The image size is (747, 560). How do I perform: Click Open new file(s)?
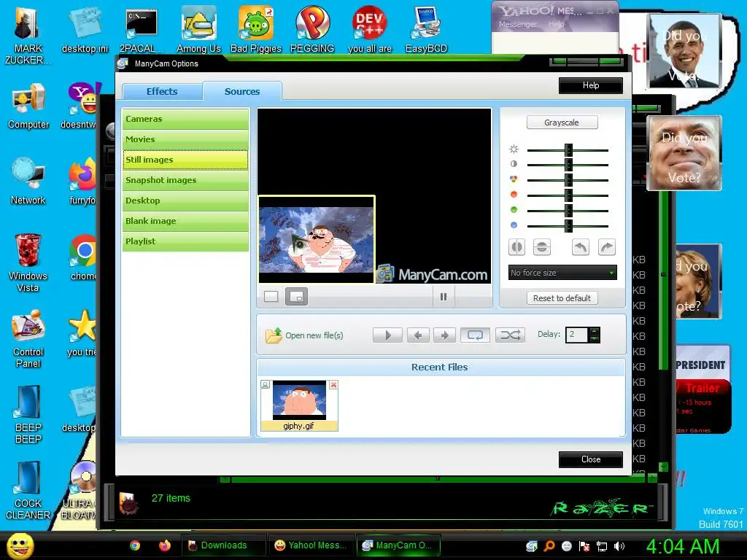click(x=304, y=335)
